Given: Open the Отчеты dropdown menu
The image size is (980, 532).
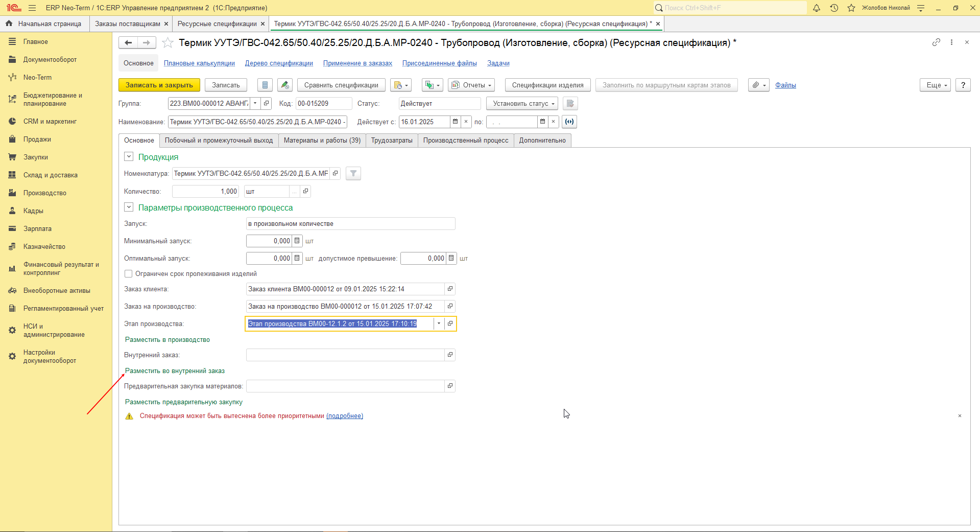Looking at the screenshot, I should (x=472, y=85).
